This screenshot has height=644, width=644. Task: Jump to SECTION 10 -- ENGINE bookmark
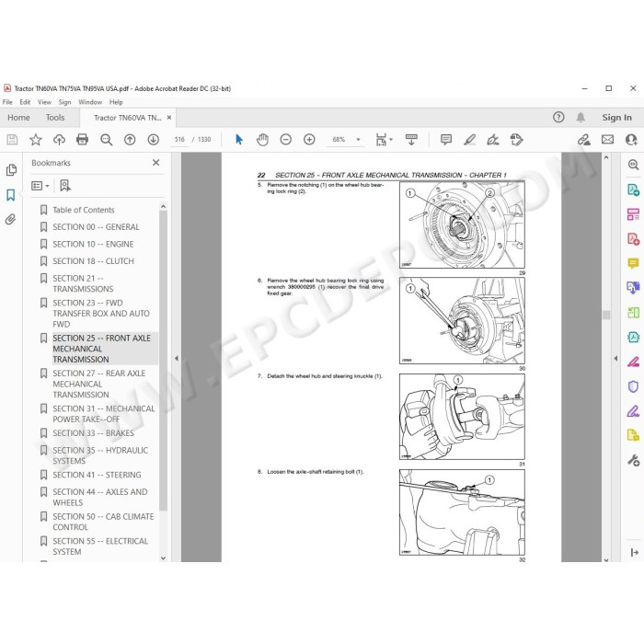pyautogui.click(x=93, y=245)
